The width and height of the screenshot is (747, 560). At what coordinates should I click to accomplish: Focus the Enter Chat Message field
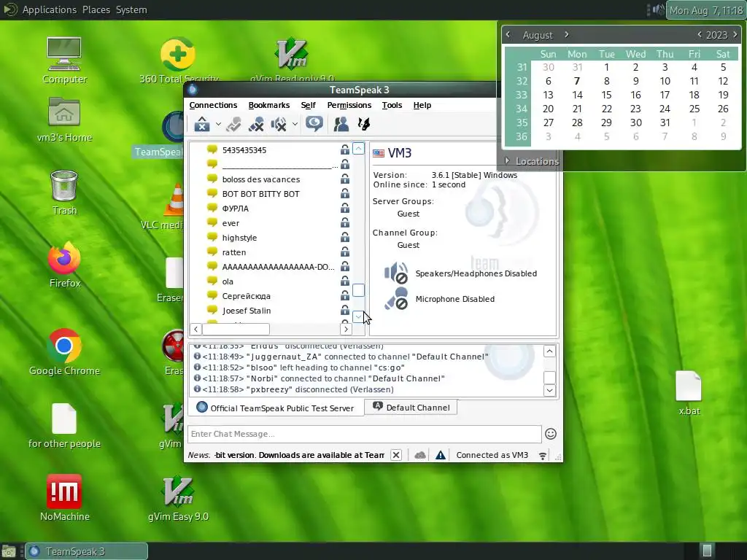[x=365, y=434]
